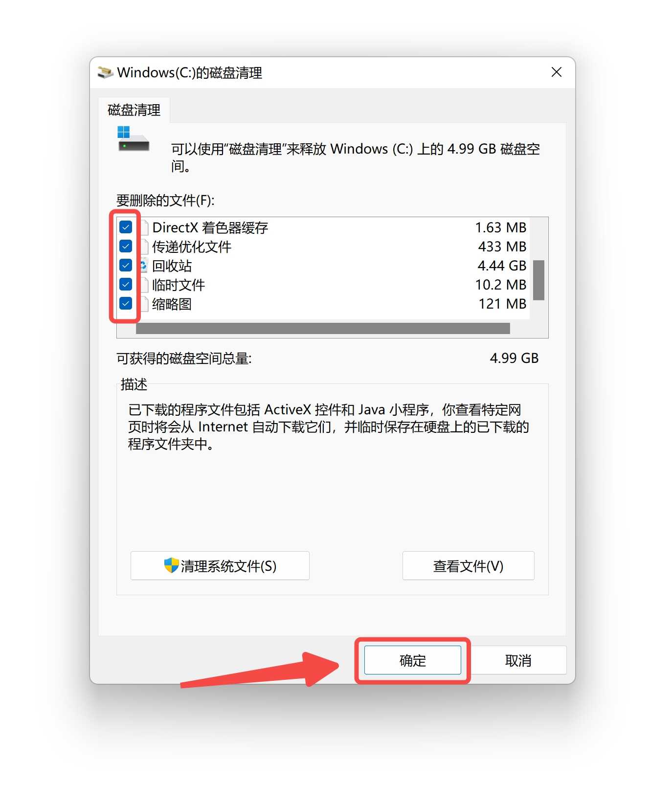Click the file icon beside 临时文件

145,285
